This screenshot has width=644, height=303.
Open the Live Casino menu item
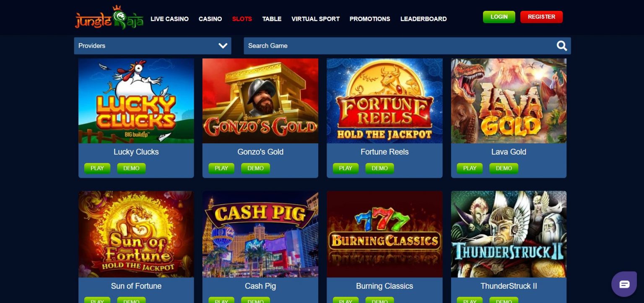click(169, 19)
